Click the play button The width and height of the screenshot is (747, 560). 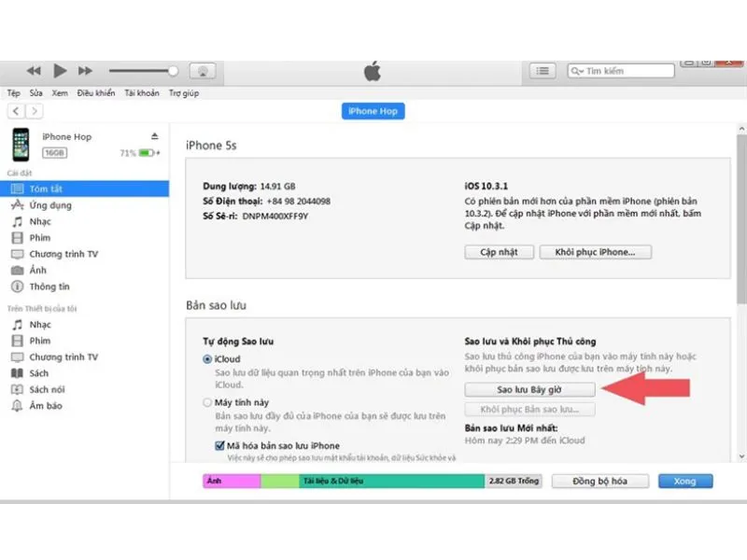60,71
